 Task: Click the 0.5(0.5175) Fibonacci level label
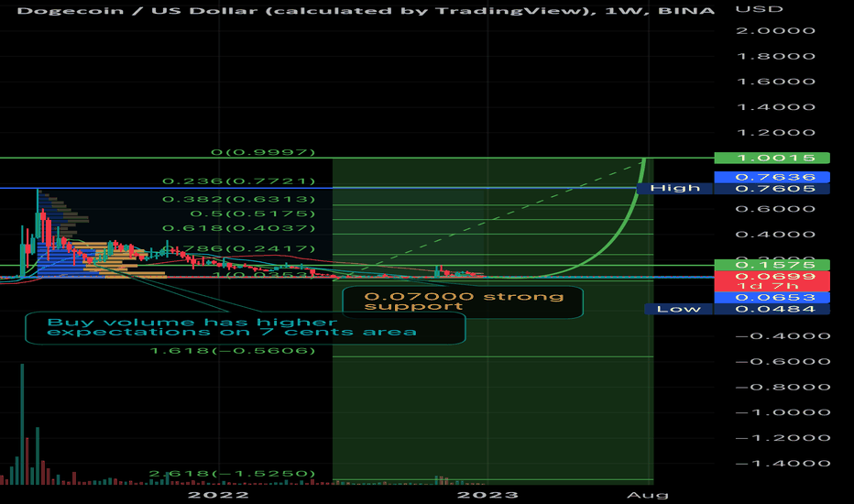[253, 214]
